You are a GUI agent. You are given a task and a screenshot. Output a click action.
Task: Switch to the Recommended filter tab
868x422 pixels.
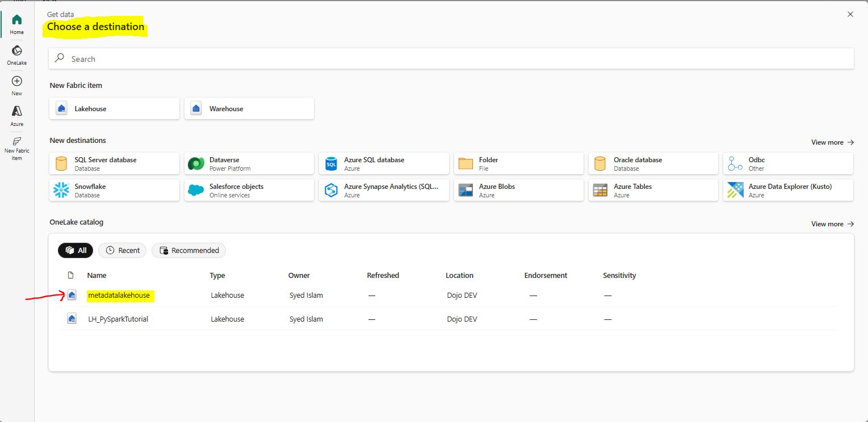click(x=189, y=250)
